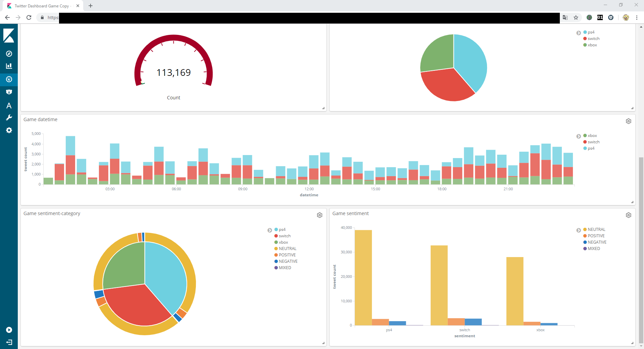The height and width of the screenshot is (349, 644).
Task: Open panel options gear for Game sentiment-category
Action: coord(319,215)
